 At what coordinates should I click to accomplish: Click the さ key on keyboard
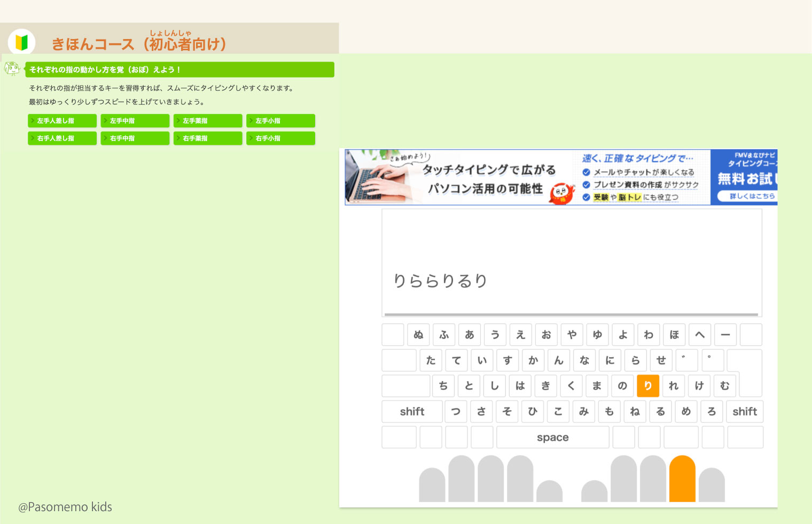pyautogui.click(x=482, y=412)
